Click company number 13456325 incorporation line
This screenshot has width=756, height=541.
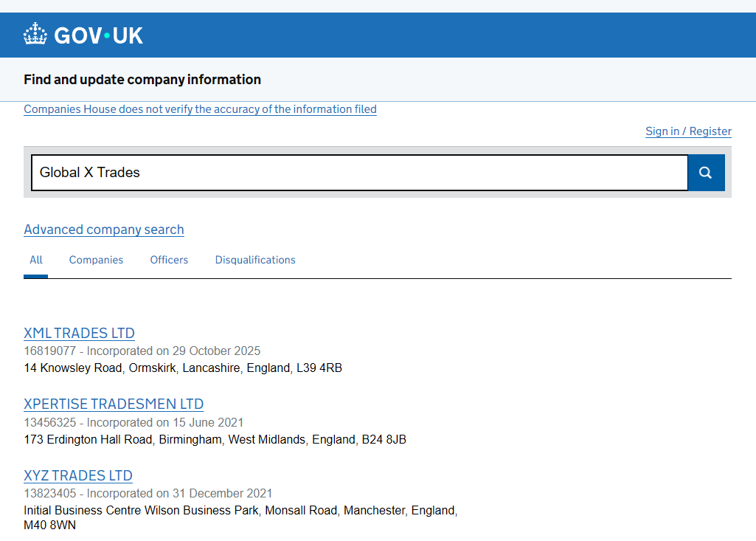133,422
